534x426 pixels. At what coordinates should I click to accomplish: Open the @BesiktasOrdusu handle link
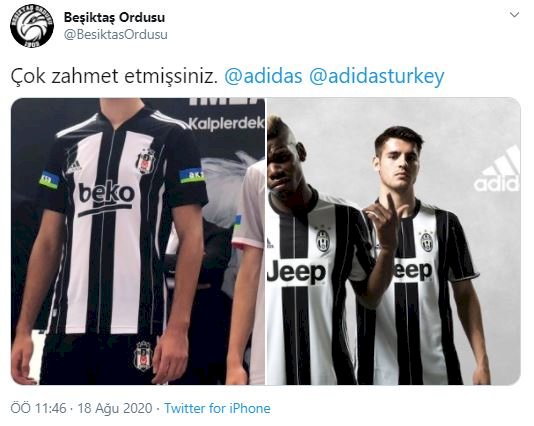click(116, 35)
